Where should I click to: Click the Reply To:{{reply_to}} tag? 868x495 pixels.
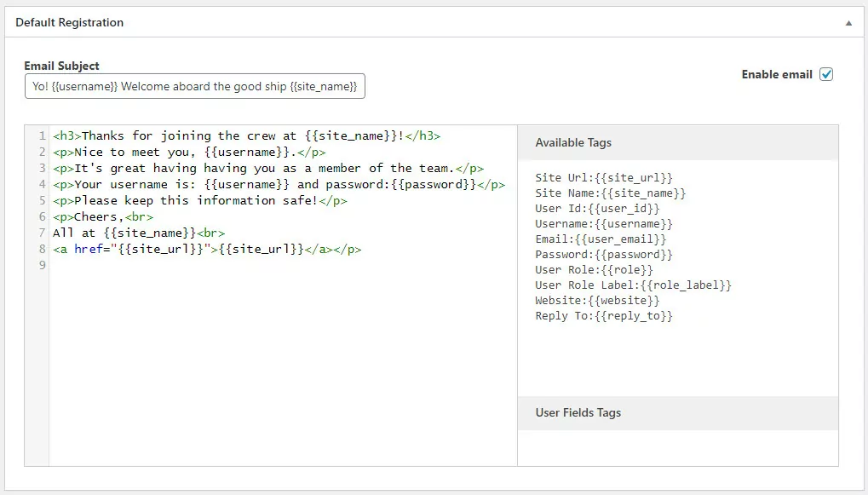coord(604,316)
